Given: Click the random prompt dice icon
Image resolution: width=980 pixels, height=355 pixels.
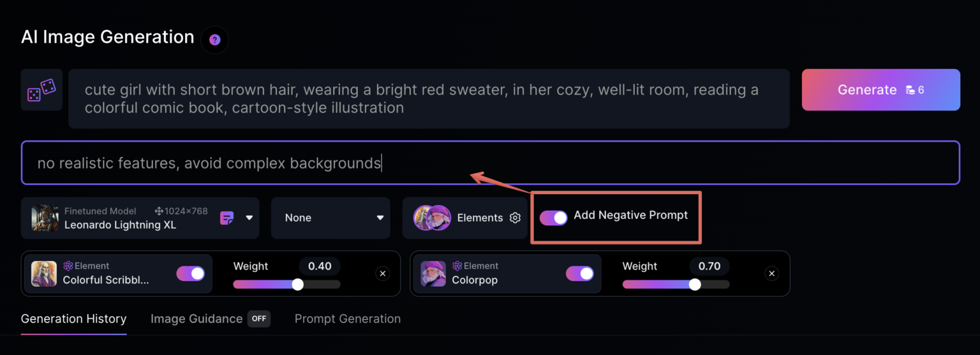Looking at the screenshot, I should pos(41,90).
